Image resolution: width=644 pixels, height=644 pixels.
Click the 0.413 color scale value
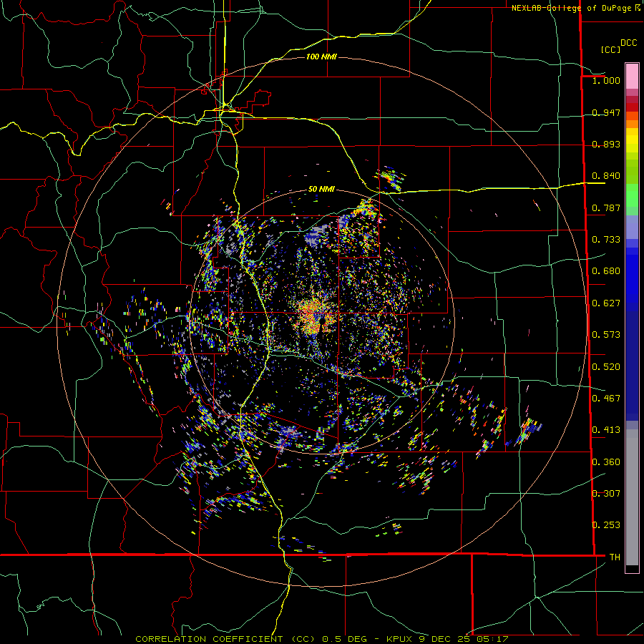pos(606,430)
